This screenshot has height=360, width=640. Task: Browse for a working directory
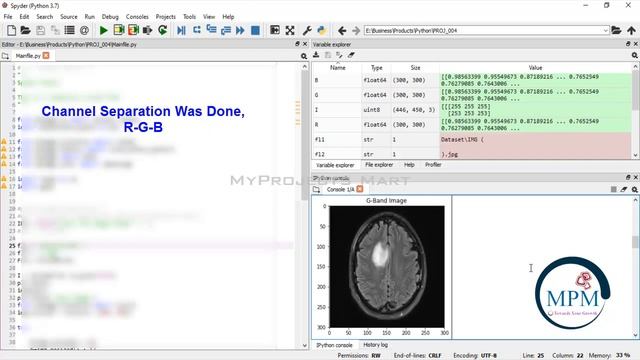pos(616,30)
